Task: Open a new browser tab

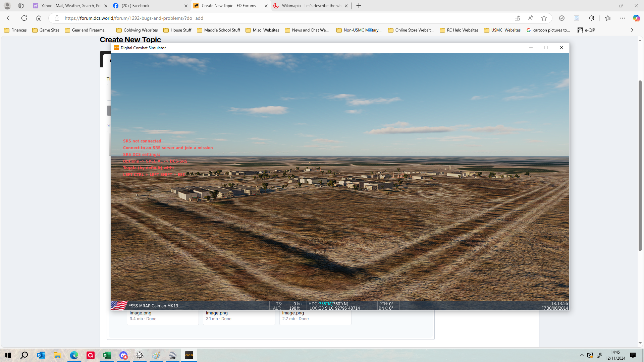Action: [x=359, y=6]
